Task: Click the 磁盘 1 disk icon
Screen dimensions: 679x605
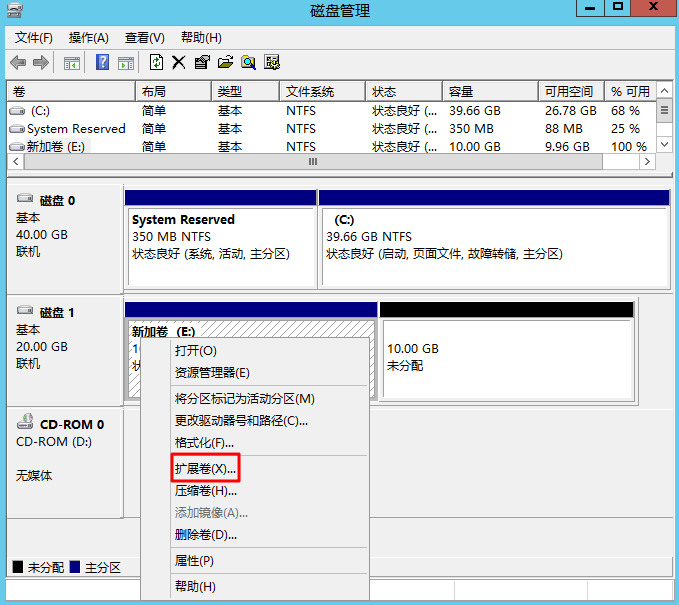Action: tap(25, 311)
